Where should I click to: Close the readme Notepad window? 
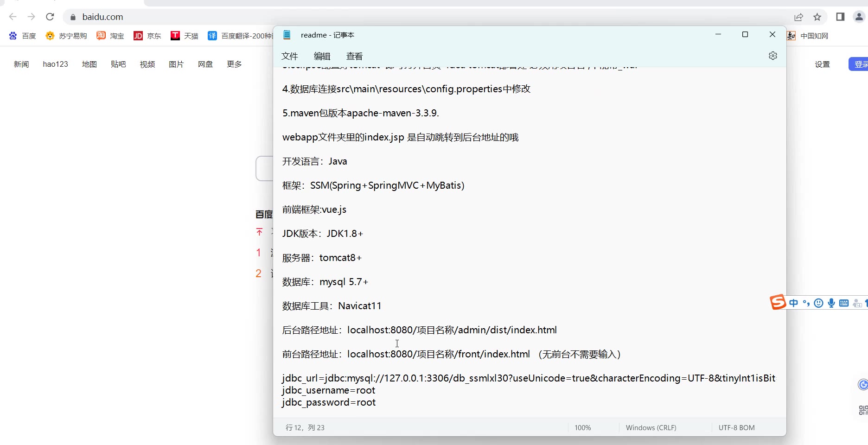click(772, 34)
